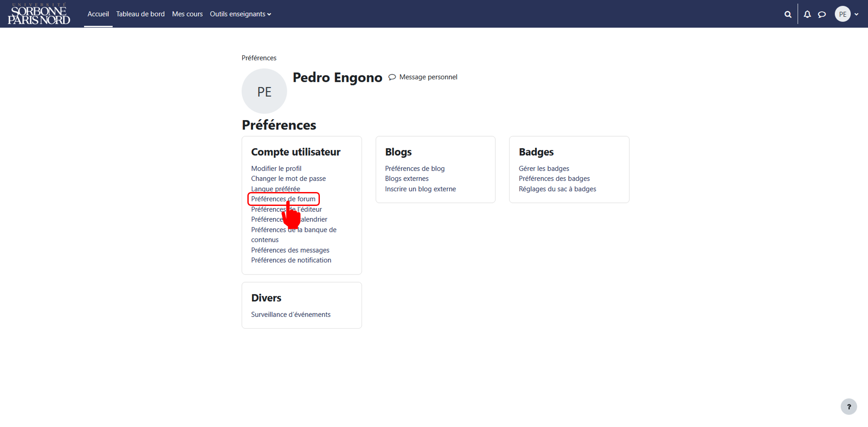Open the help question mark button

tap(848, 407)
